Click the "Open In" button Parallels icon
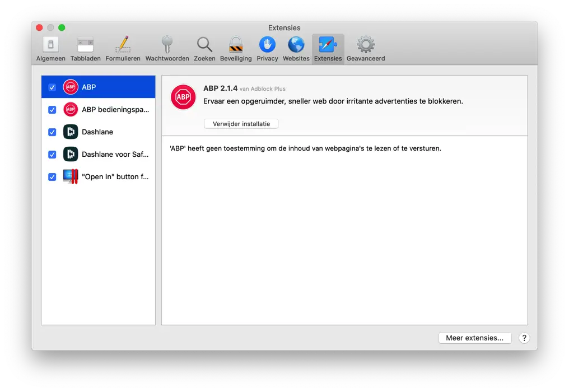 click(x=71, y=177)
